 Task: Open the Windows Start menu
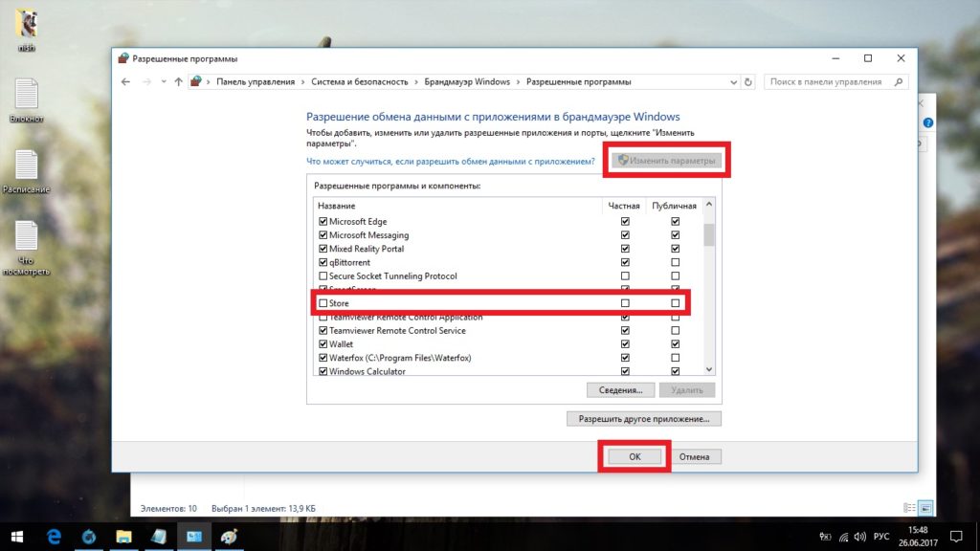(17, 537)
